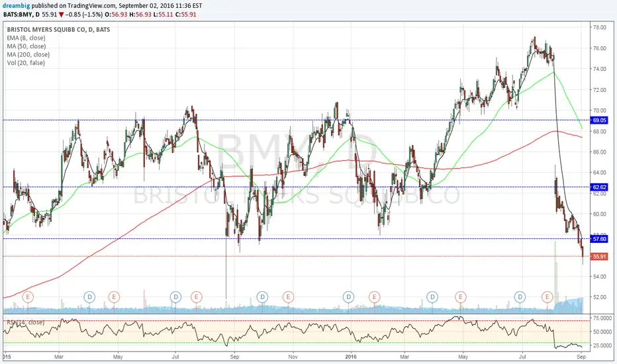Click the 74.00 price axis value
This screenshot has height=364, width=617.
600,69
